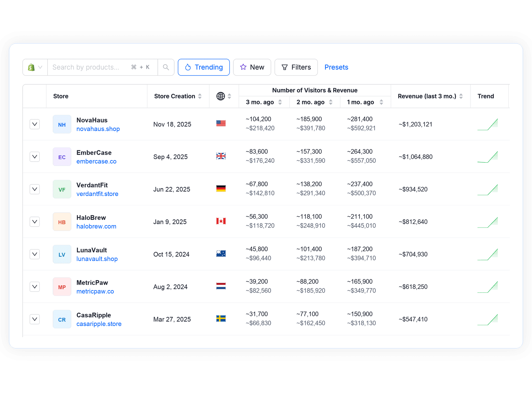The width and height of the screenshot is (532, 407).
Task: Click the store name HaloBrew
Action: pyautogui.click(x=91, y=218)
